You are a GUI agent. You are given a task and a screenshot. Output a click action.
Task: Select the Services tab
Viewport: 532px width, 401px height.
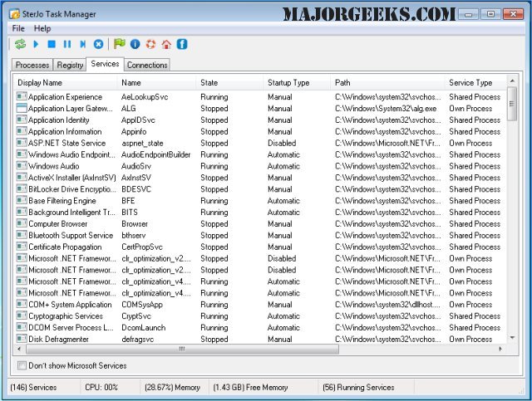[105, 64]
